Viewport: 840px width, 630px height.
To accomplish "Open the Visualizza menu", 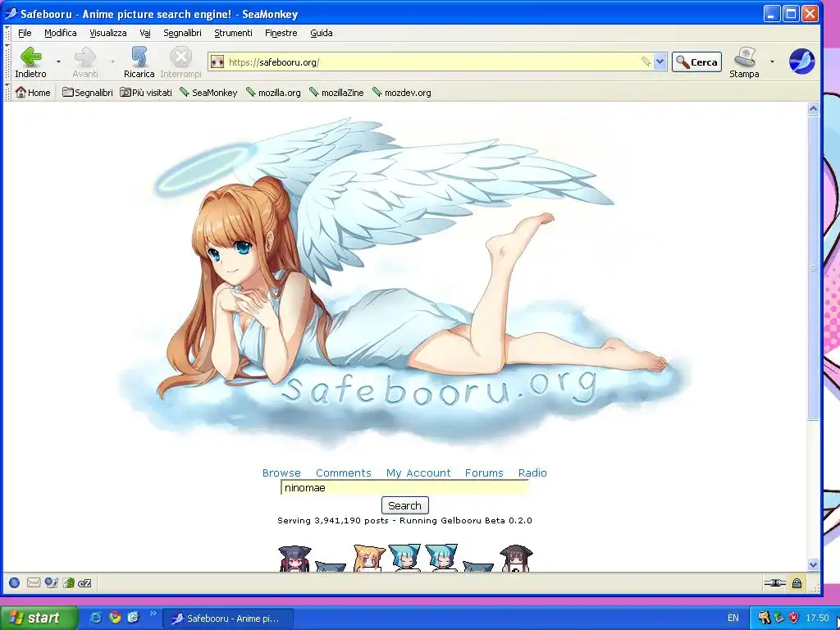I will pos(107,33).
